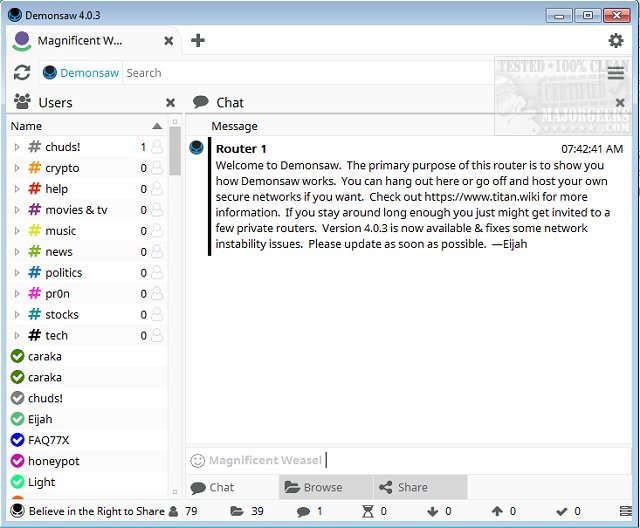
Task: Click the Users group icon
Action: click(x=22, y=102)
